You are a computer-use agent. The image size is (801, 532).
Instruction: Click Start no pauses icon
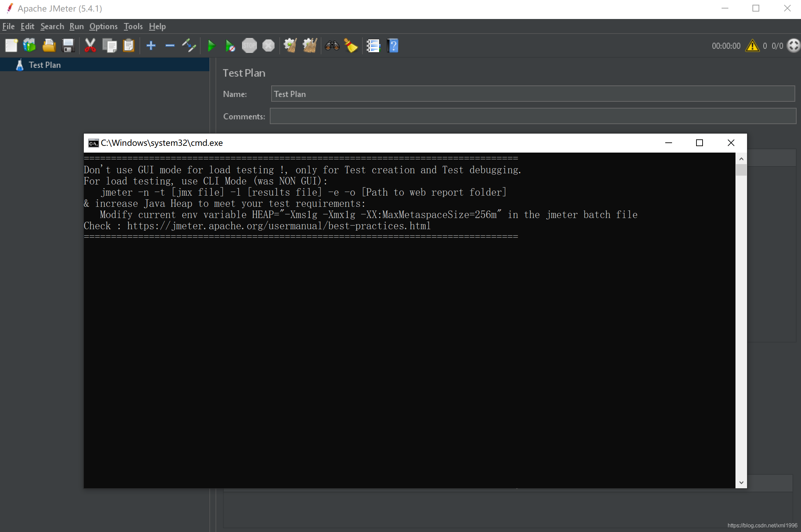pos(230,45)
